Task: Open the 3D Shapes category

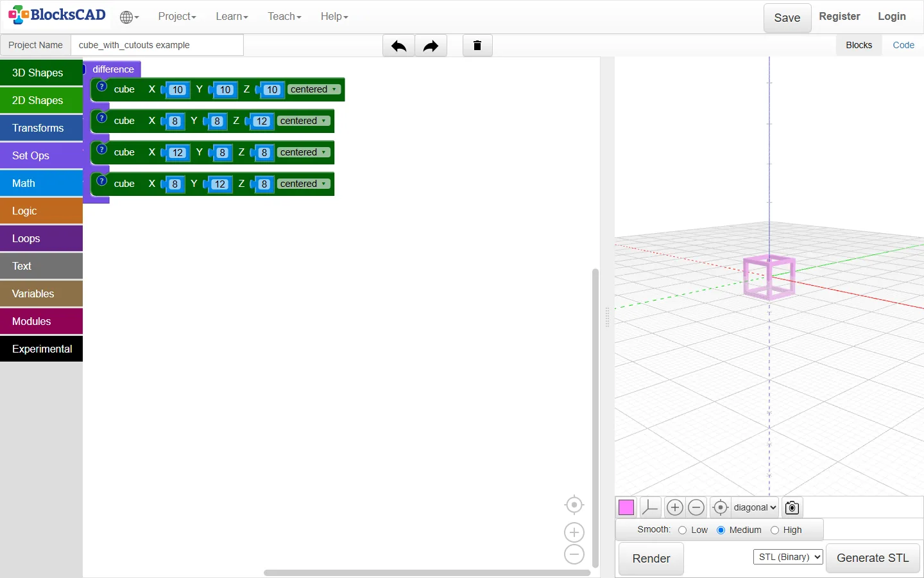Action: coord(42,73)
